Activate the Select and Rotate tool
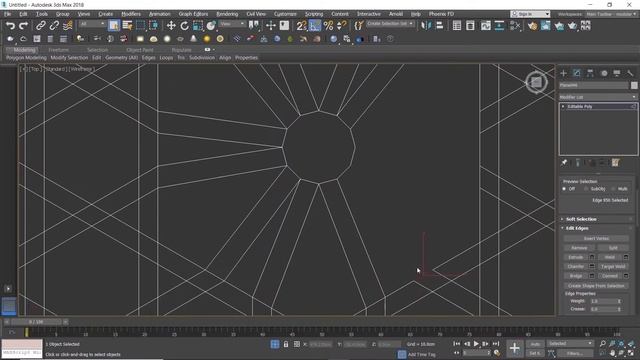The height and width of the screenshot is (360, 640). 184,26
